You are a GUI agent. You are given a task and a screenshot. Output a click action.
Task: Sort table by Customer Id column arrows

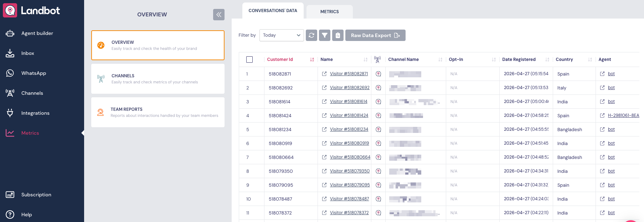(312, 60)
